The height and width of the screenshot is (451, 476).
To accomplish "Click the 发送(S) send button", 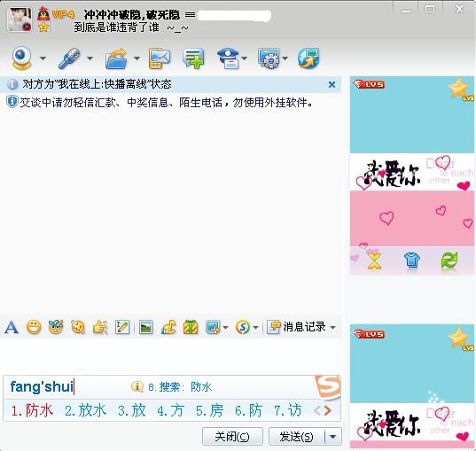I will tap(297, 437).
